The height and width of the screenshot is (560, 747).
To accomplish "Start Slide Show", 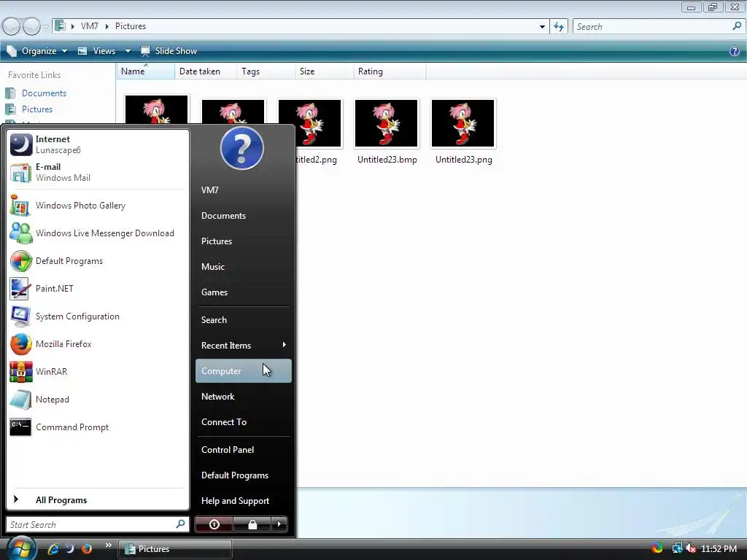I will click(169, 51).
